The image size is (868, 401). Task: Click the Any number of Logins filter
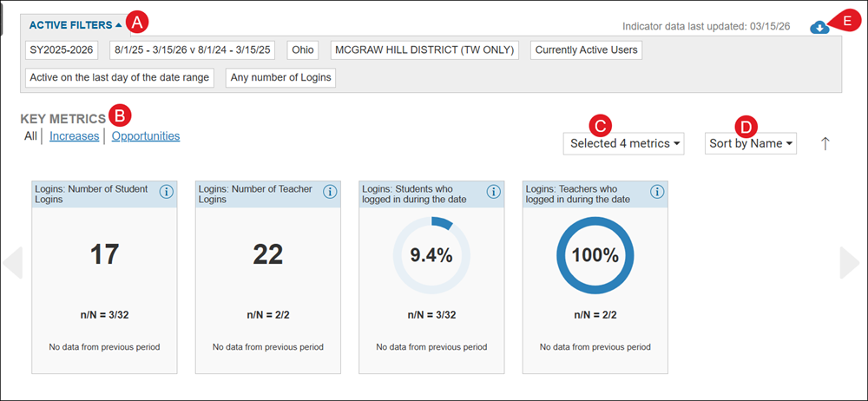pos(280,77)
